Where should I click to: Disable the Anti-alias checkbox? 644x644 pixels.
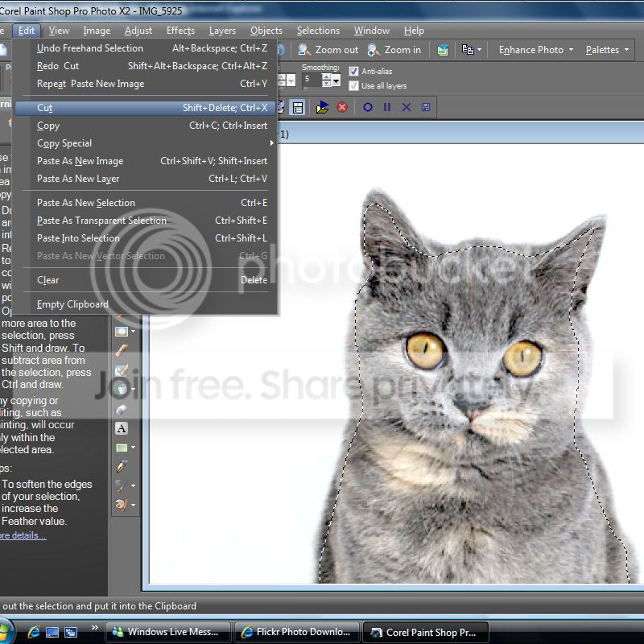pyautogui.click(x=354, y=72)
